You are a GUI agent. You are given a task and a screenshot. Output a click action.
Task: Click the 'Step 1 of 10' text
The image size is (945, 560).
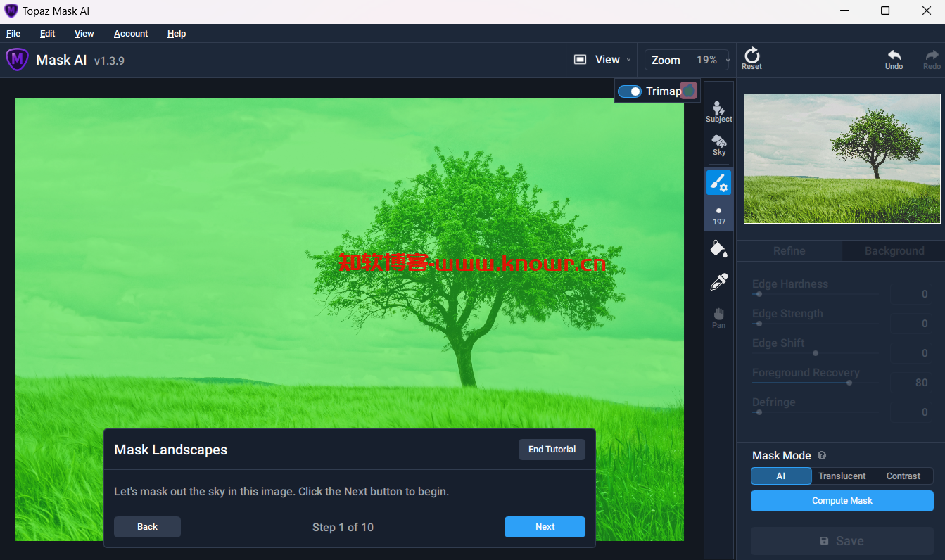(x=343, y=527)
